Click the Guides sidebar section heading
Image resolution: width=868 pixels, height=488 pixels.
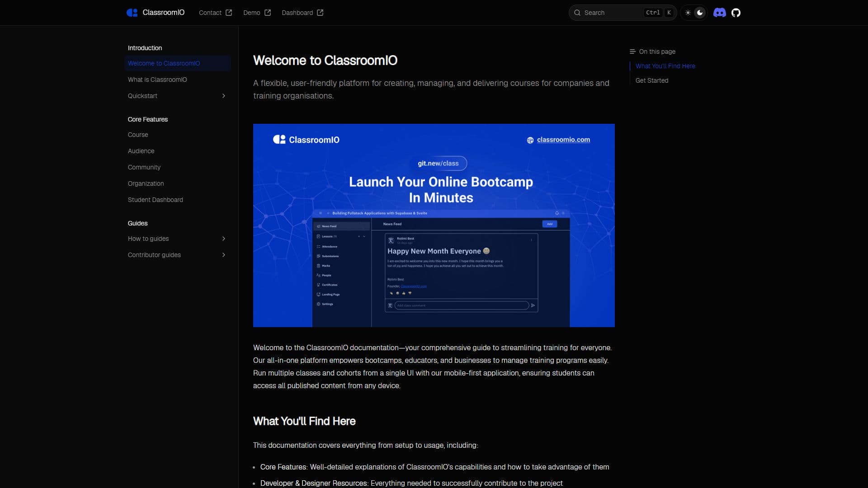pos(137,223)
